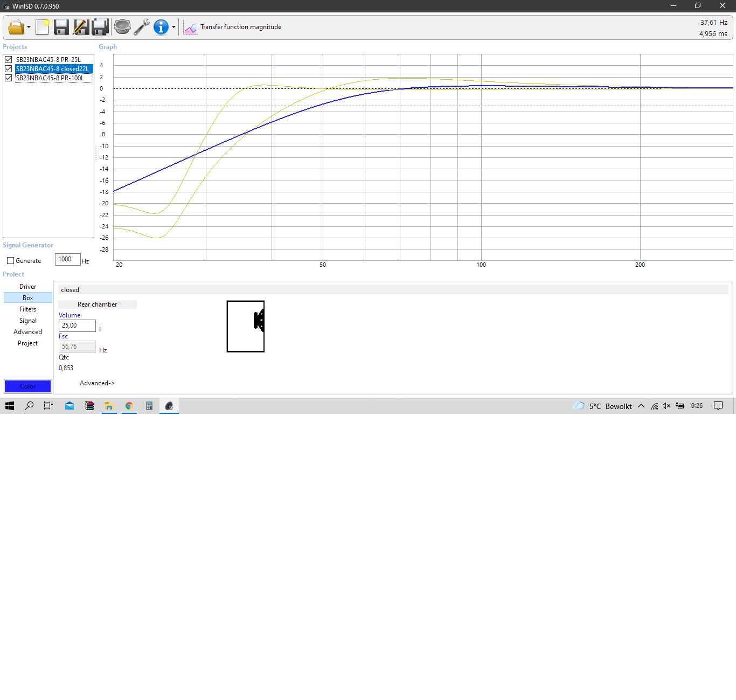736x700 pixels.
Task: Expand the open-folder dropdown arrow
Action: (29, 27)
